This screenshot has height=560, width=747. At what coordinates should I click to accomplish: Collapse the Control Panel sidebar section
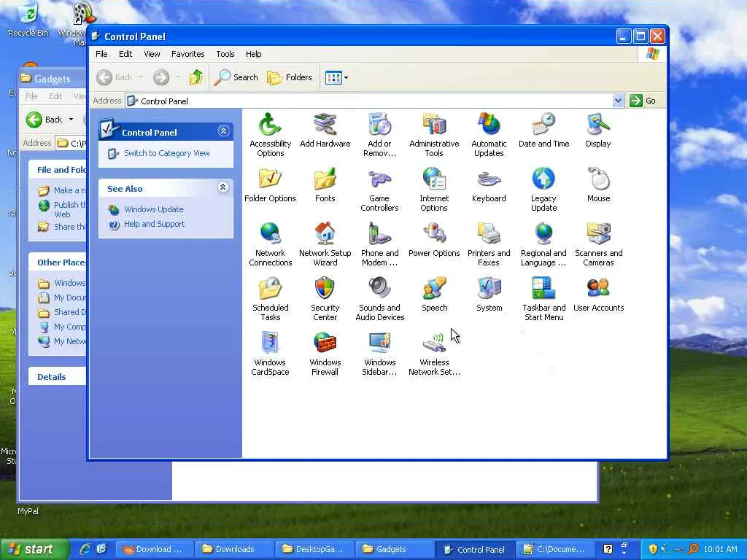(223, 131)
